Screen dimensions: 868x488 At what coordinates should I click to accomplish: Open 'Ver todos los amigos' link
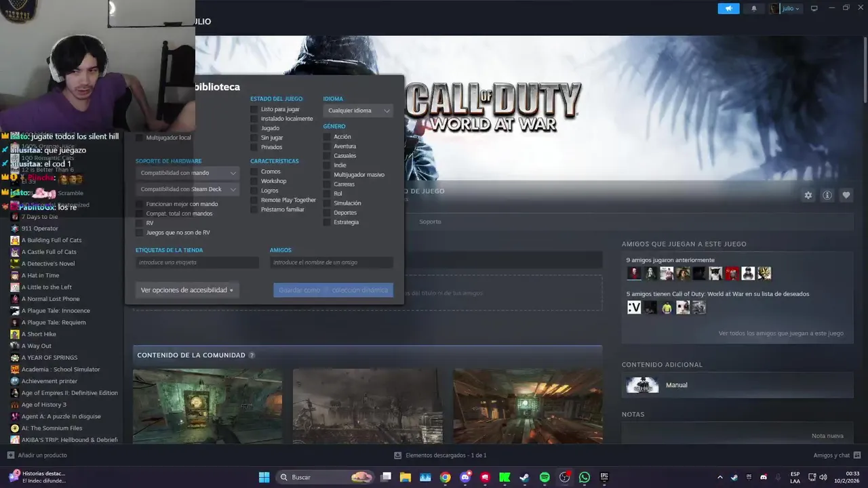(781, 333)
